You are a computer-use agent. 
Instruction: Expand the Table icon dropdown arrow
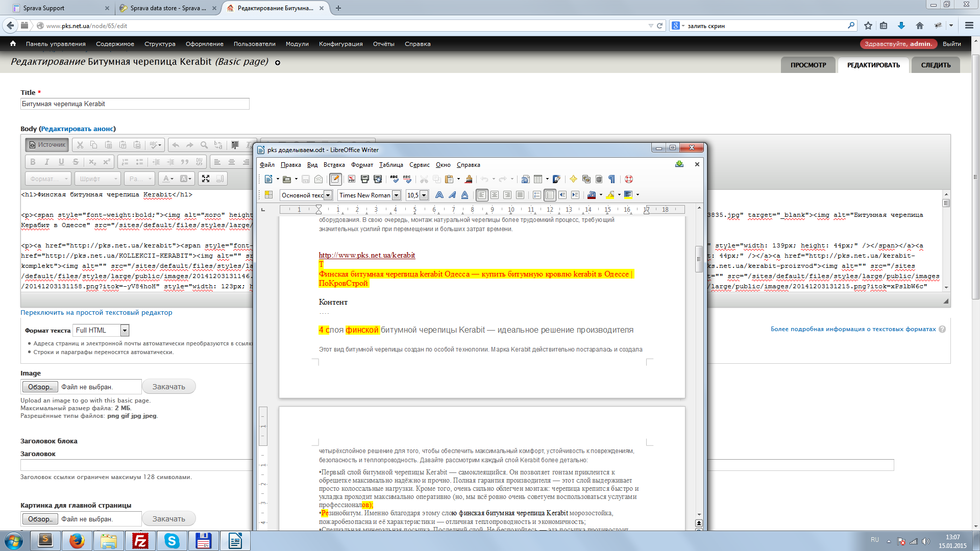[x=547, y=179]
